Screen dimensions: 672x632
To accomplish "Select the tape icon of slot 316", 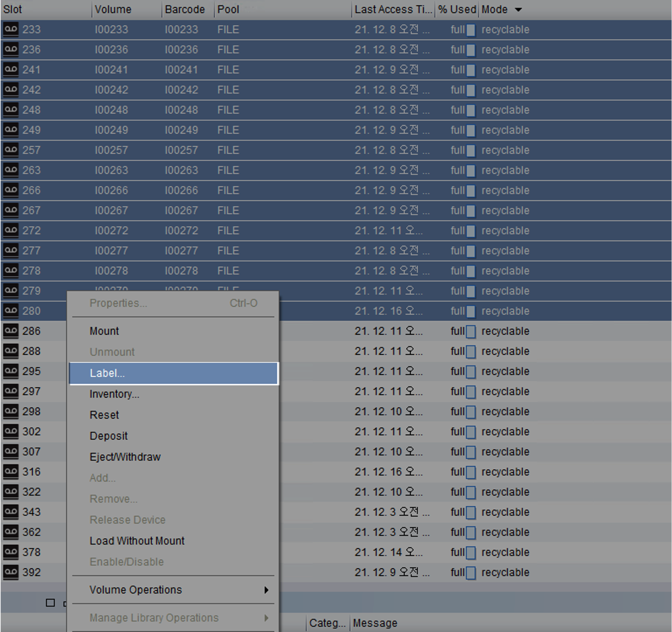I will 11,472.
